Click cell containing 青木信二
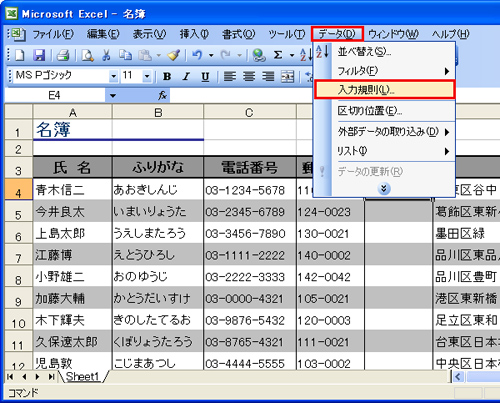500x403 pixels. (x=73, y=190)
